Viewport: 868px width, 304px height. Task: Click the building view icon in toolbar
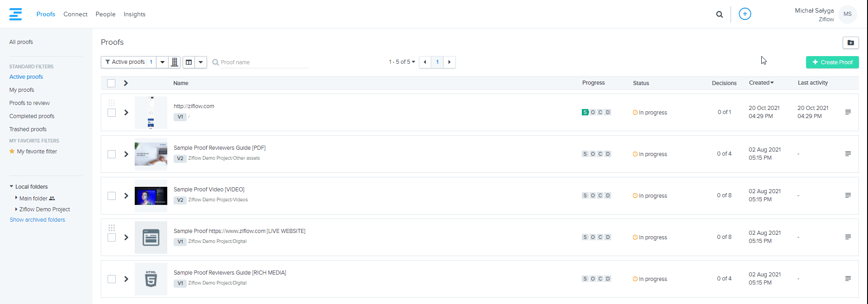coord(175,62)
